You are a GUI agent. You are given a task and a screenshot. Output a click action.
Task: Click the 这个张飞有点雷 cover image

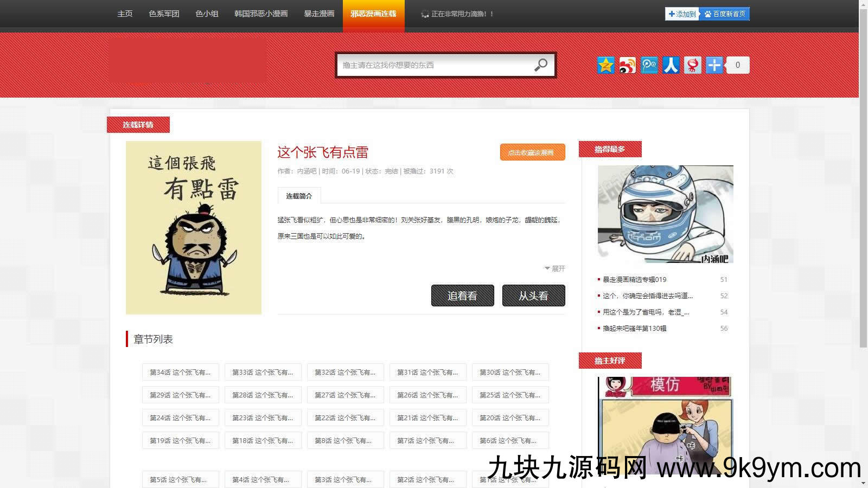point(194,228)
